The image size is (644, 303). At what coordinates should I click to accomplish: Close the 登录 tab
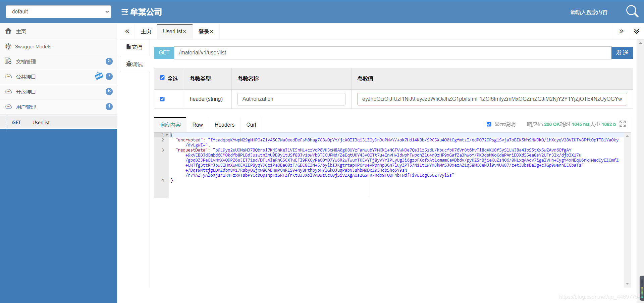click(211, 32)
